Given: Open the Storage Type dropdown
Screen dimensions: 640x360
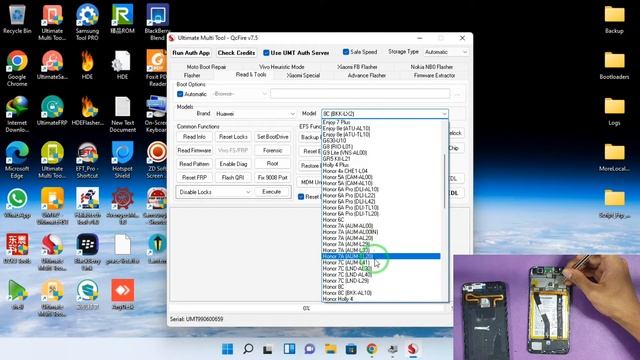Looking at the screenshot, I should tap(446, 52).
